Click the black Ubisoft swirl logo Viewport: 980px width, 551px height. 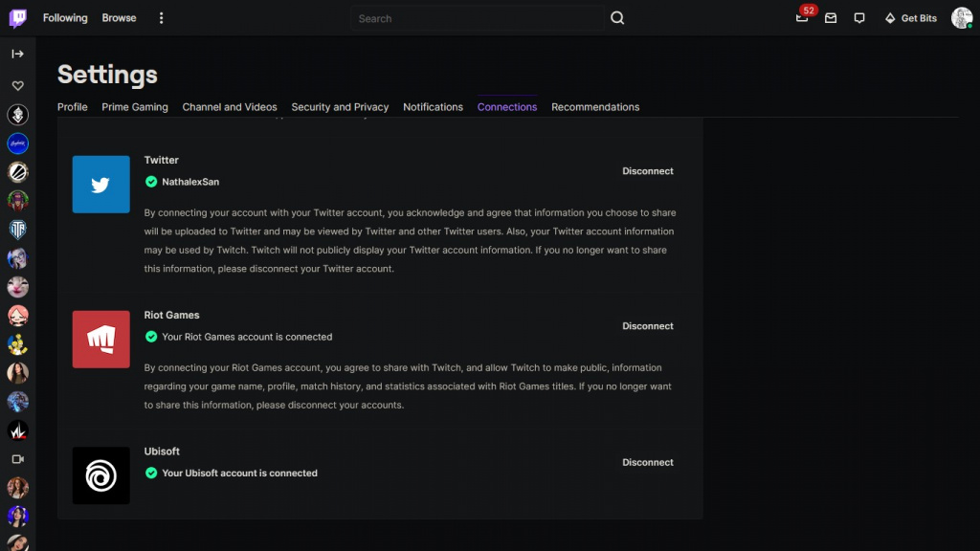101,475
